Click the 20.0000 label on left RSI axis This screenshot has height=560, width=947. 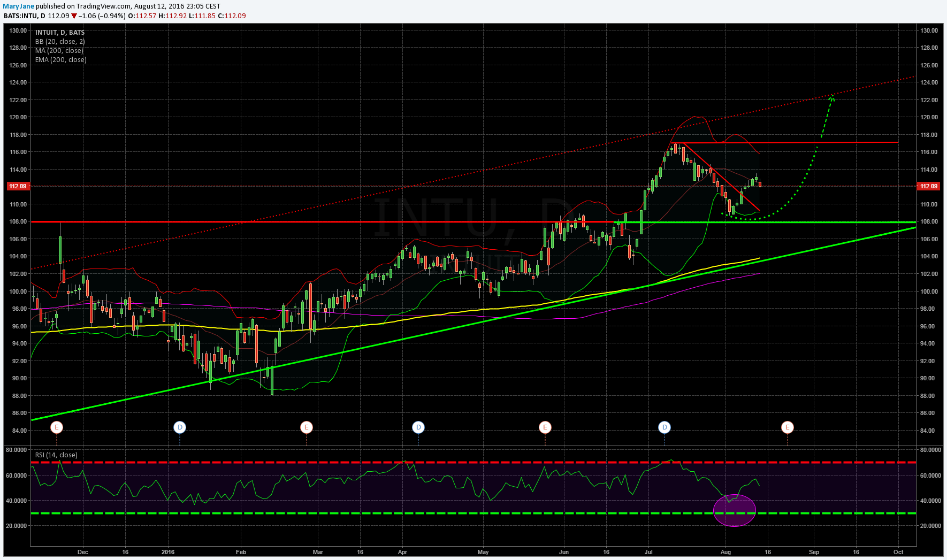pyautogui.click(x=17, y=526)
